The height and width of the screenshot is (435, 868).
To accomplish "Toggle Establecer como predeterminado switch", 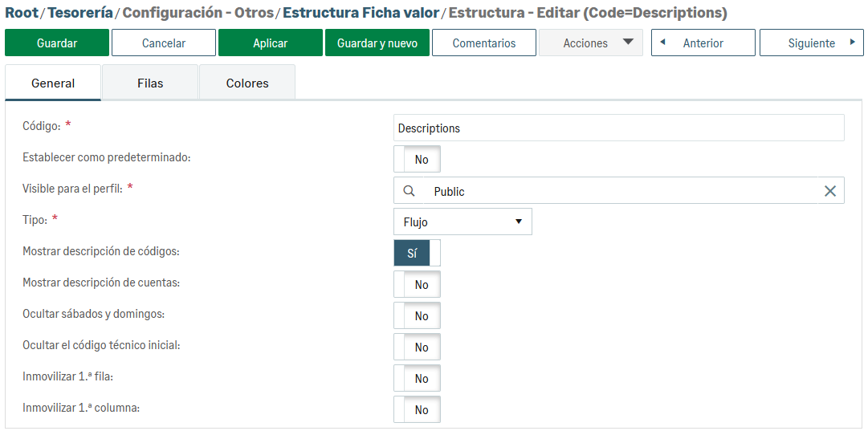I will (417, 159).
